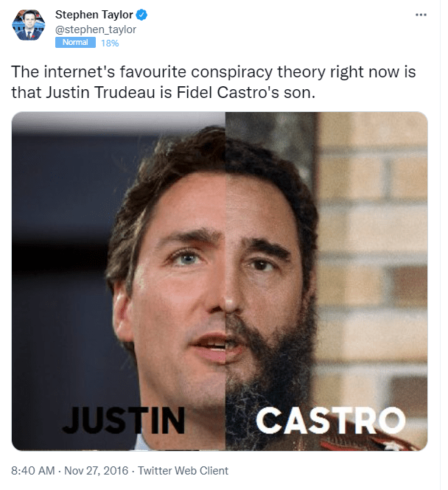Click the word conspiracy in the tweet

coord(232,72)
